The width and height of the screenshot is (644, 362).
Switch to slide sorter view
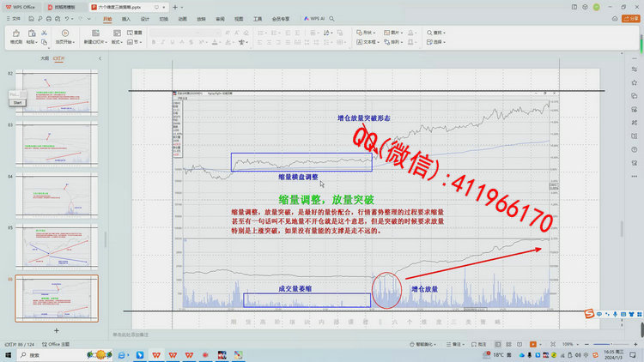(x=508, y=344)
